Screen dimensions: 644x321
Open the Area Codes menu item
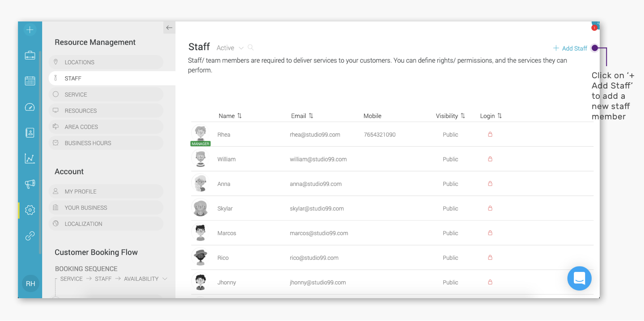click(106, 127)
